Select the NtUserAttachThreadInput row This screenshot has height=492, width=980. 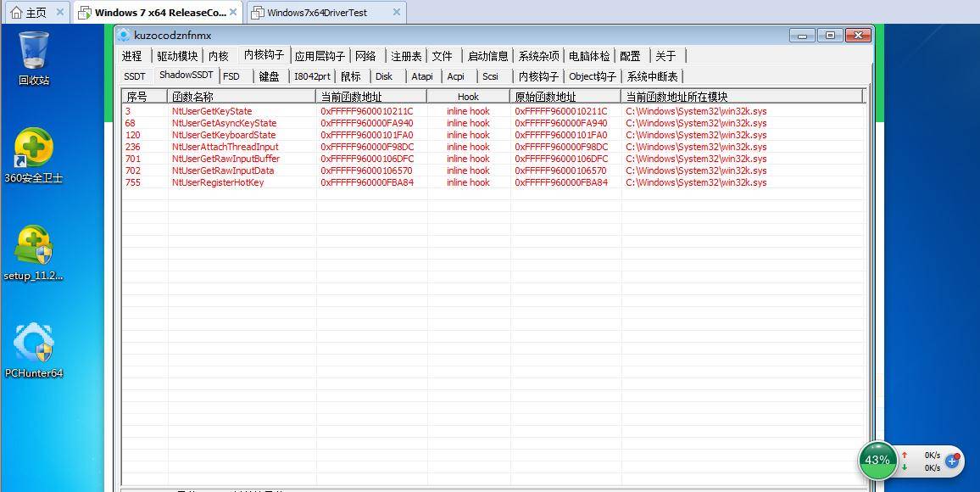(493, 147)
